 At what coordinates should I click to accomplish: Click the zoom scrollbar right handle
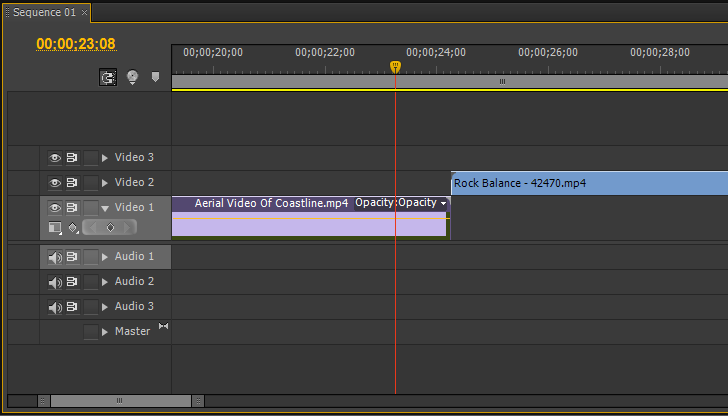tap(198, 400)
